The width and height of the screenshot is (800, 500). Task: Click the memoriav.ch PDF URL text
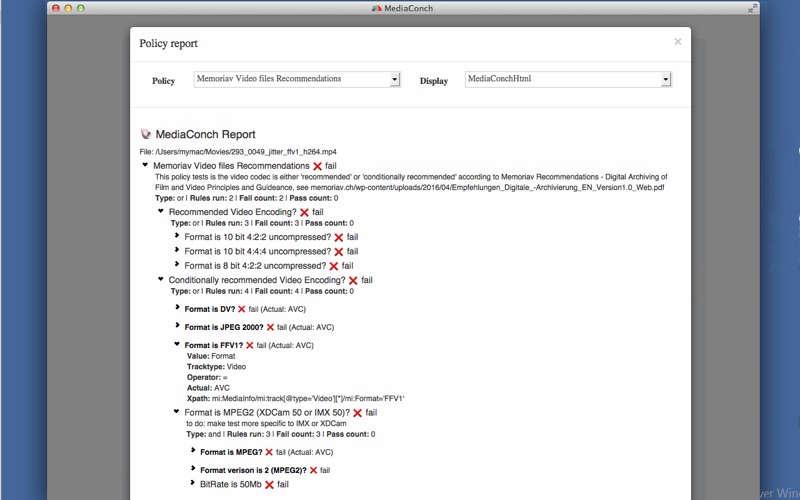[487, 187]
